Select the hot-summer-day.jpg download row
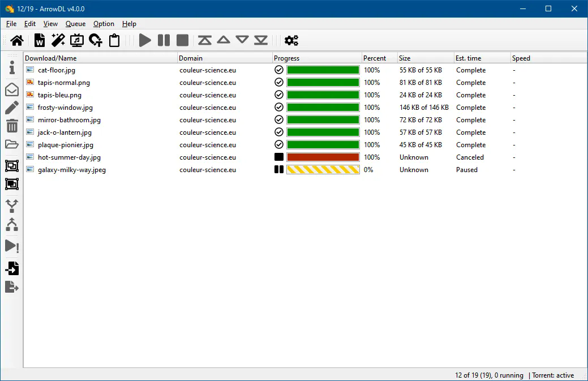The image size is (588, 381). (x=69, y=157)
